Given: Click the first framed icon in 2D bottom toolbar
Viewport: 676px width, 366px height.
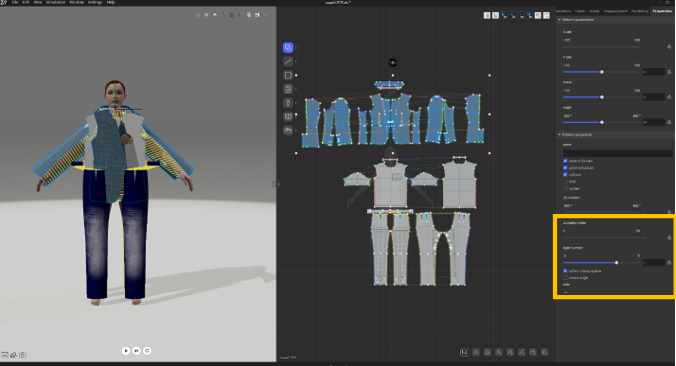Looking at the screenshot, I should (x=464, y=352).
